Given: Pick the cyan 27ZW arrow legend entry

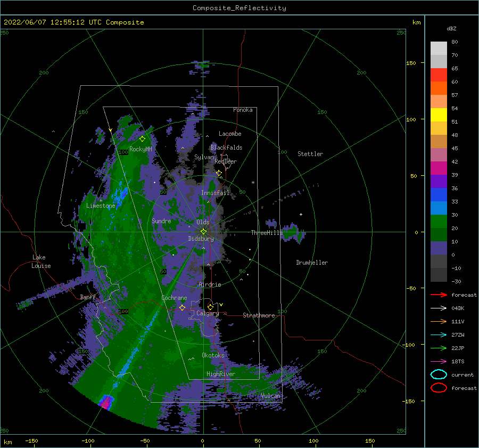Looking at the screenshot, I should (439, 335).
